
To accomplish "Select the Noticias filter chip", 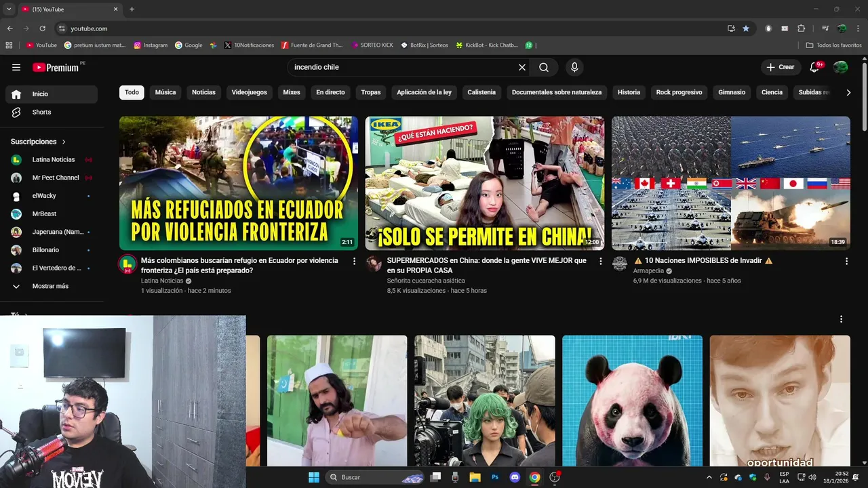I will pyautogui.click(x=203, y=92).
